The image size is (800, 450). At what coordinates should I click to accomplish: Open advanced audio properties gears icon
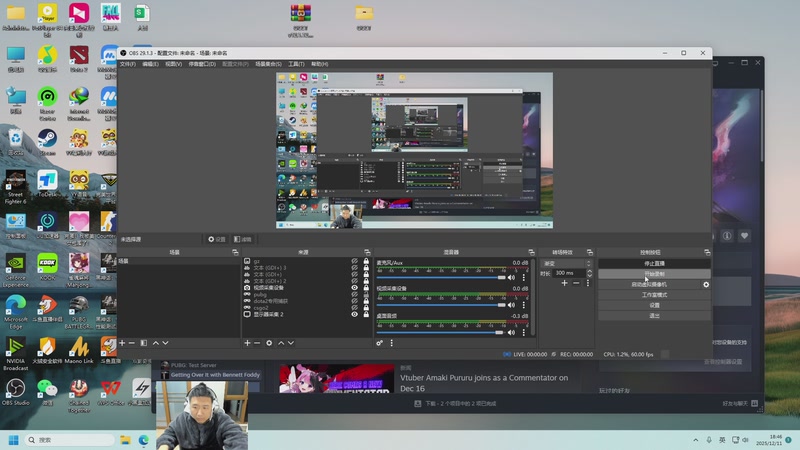(x=380, y=343)
